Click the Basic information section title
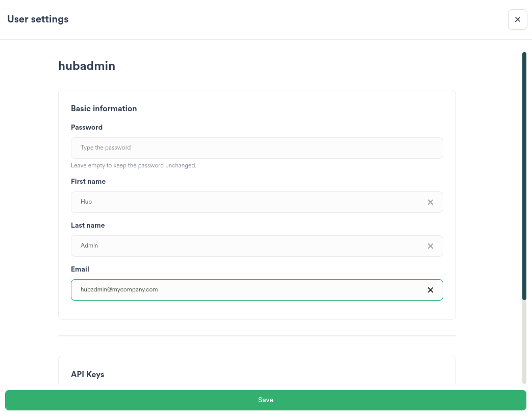 tap(104, 108)
